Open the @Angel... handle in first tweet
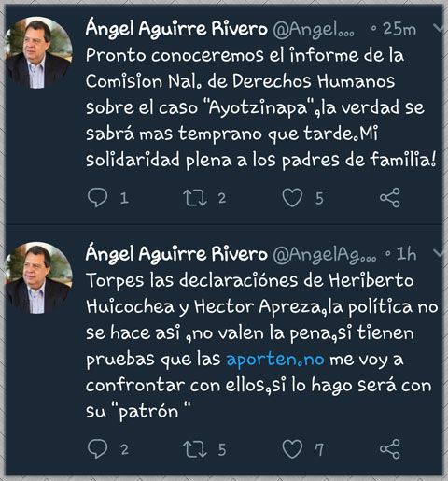The image size is (448, 481). pyautogui.click(x=314, y=30)
